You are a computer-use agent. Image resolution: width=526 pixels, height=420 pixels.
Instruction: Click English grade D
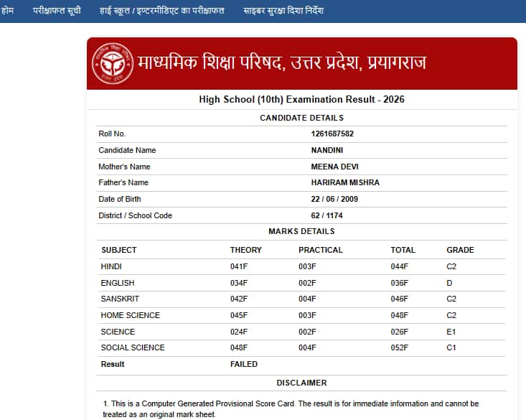click(449, 283)
